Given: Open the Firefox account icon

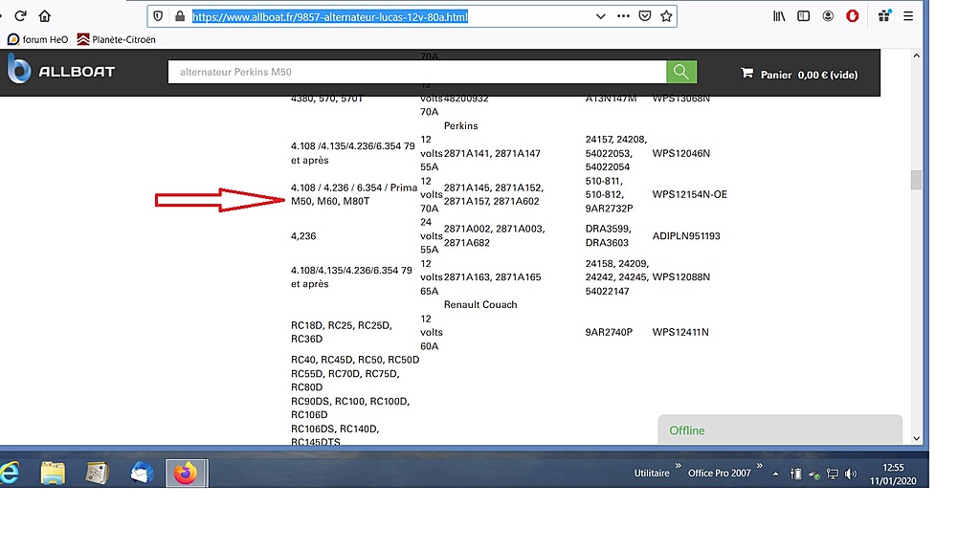Looking at the screenshot, I should click(x=828, y=16).
